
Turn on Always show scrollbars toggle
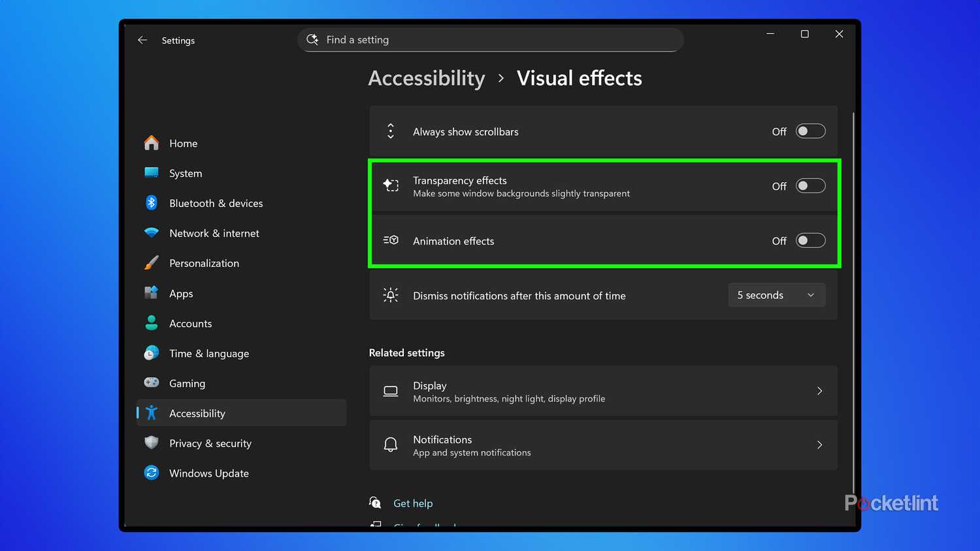[x=810, y=131]
